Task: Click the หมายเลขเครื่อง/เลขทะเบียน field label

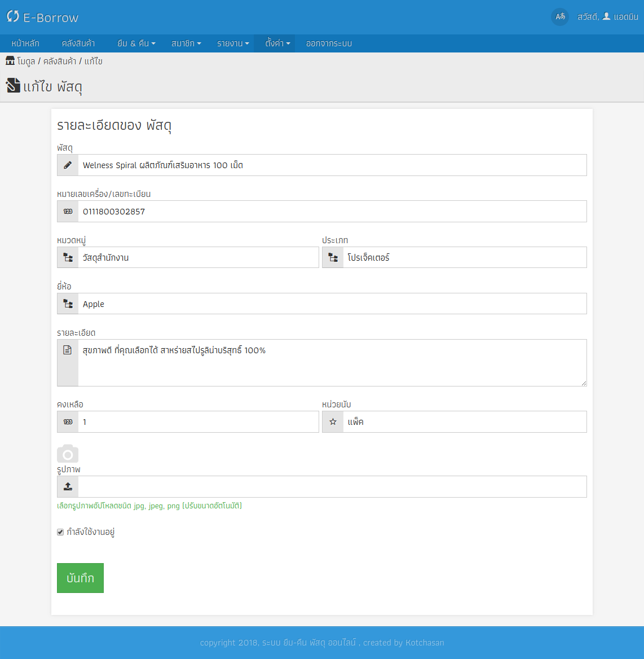Action: 104,194
